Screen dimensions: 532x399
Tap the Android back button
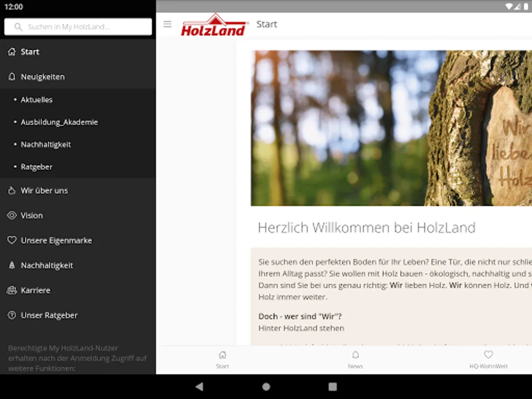(199, 387)
